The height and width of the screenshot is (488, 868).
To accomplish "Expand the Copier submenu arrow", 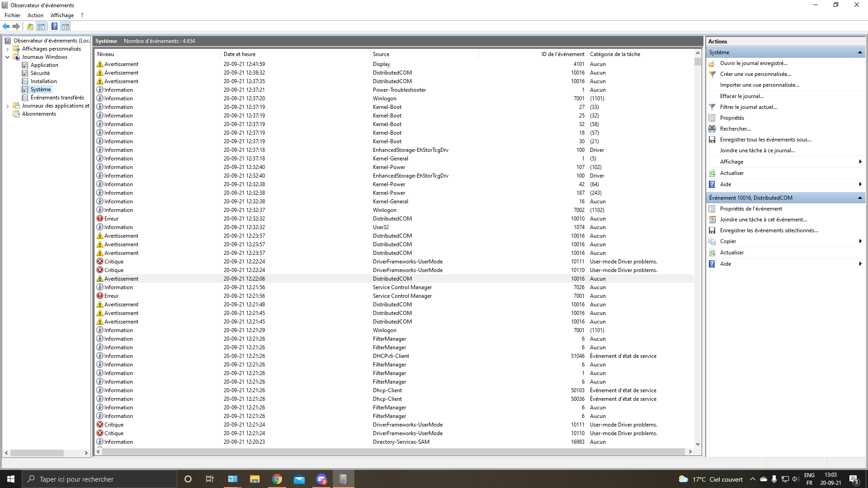I will (859, 241).
